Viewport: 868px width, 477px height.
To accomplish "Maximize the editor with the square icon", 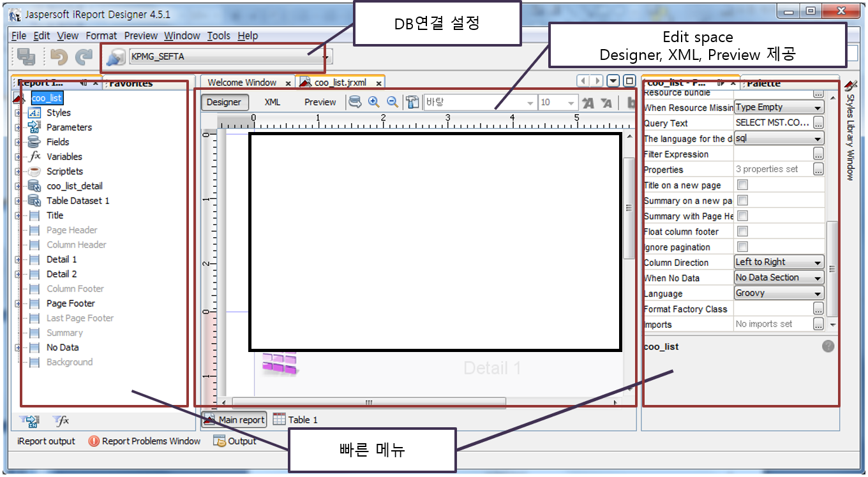I will (629, 81).
